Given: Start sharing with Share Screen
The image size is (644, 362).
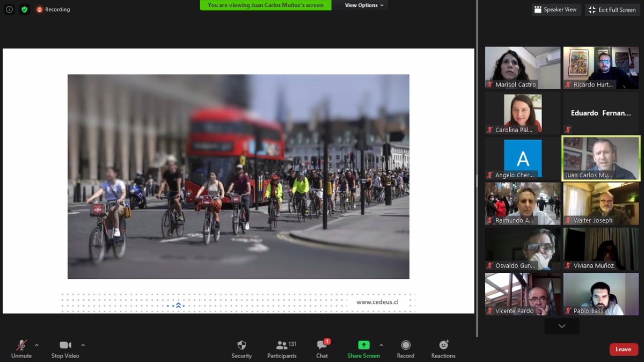Looking at the screenshot, I should pyautogui.click(x=363, y=349).
